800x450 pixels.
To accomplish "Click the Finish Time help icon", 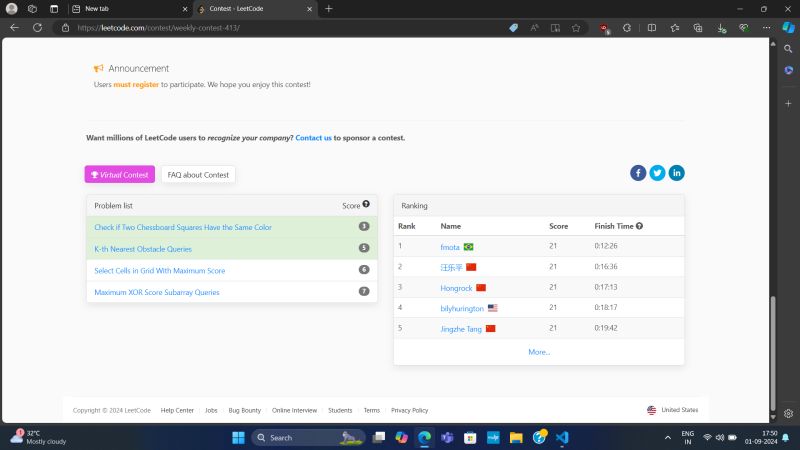I will (x=639, y=226).
